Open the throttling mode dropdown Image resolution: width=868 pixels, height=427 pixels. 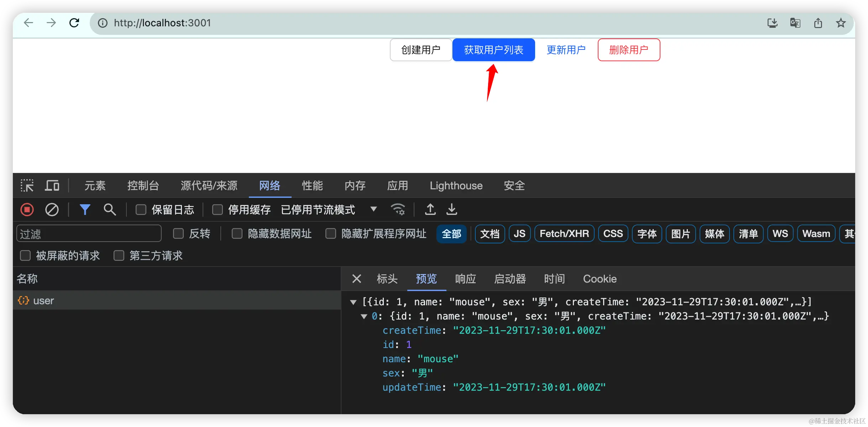pos(373,209)
